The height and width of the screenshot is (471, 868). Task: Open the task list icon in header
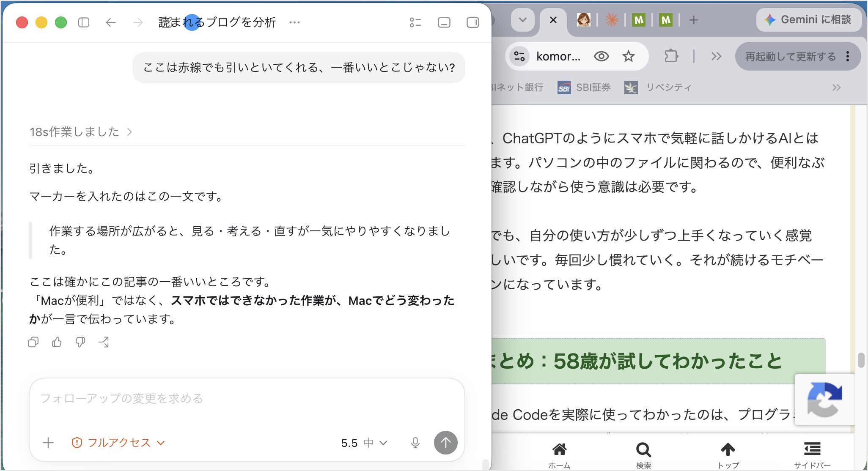pos(415,22)
